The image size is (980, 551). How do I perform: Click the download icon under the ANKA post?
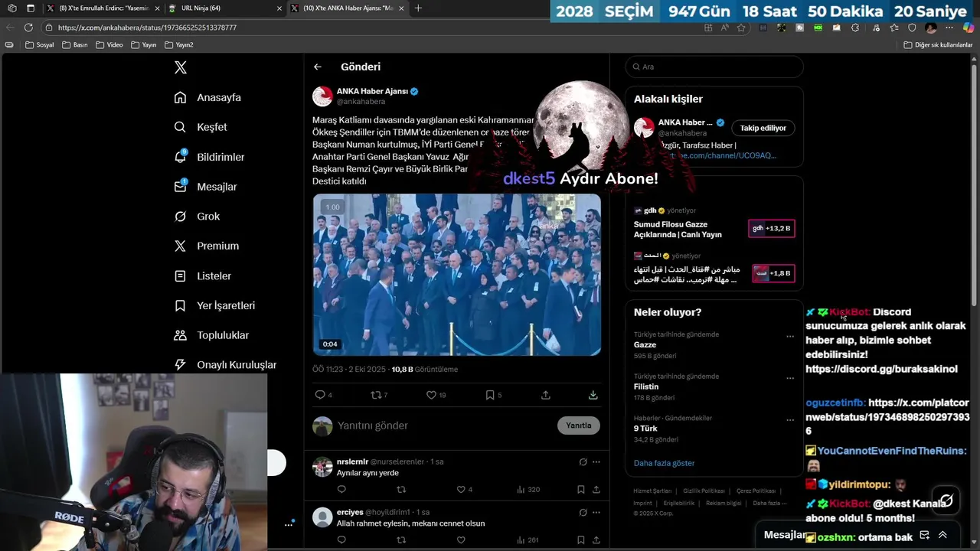[x=593, y=395]
